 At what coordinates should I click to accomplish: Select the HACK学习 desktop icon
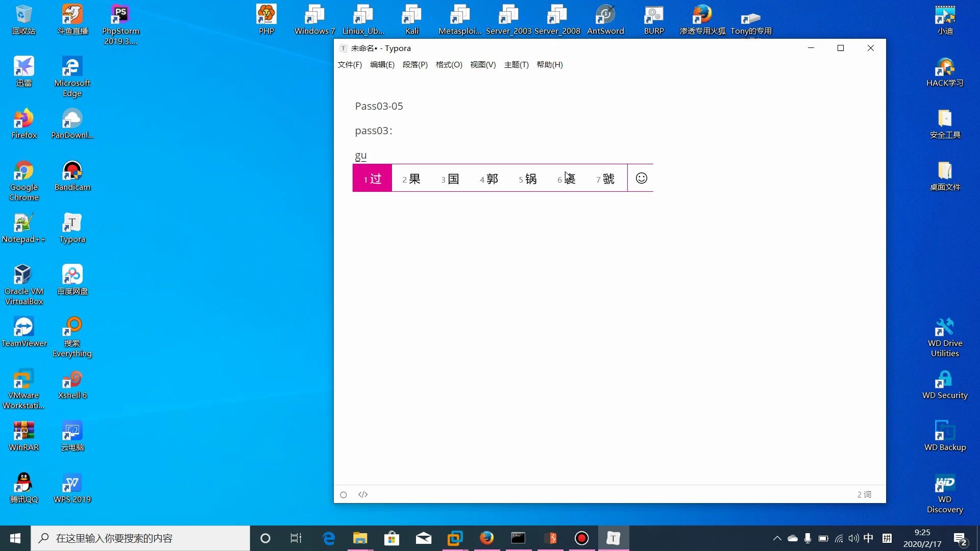(945, 72)
